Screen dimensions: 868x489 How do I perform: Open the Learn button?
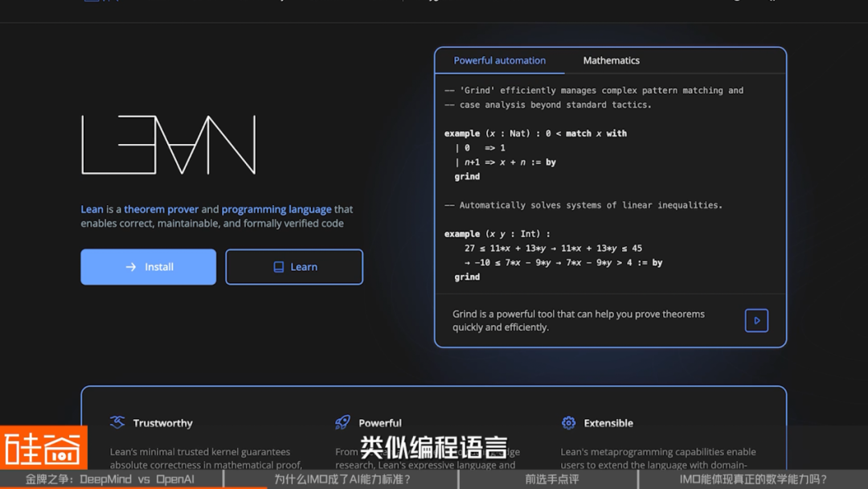294,267
